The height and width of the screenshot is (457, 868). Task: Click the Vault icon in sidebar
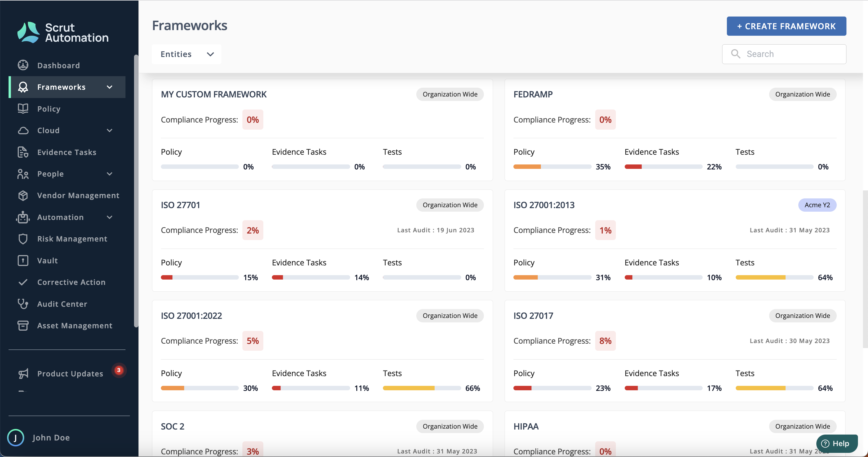(x=23, y=260)
